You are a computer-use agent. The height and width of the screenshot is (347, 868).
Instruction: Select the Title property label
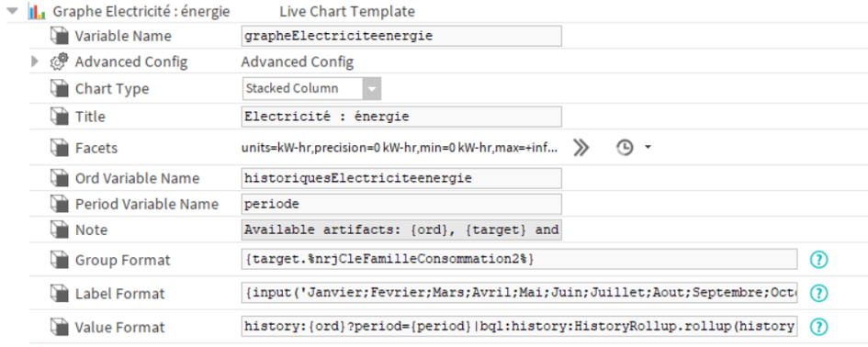click(x=90, y=117)
